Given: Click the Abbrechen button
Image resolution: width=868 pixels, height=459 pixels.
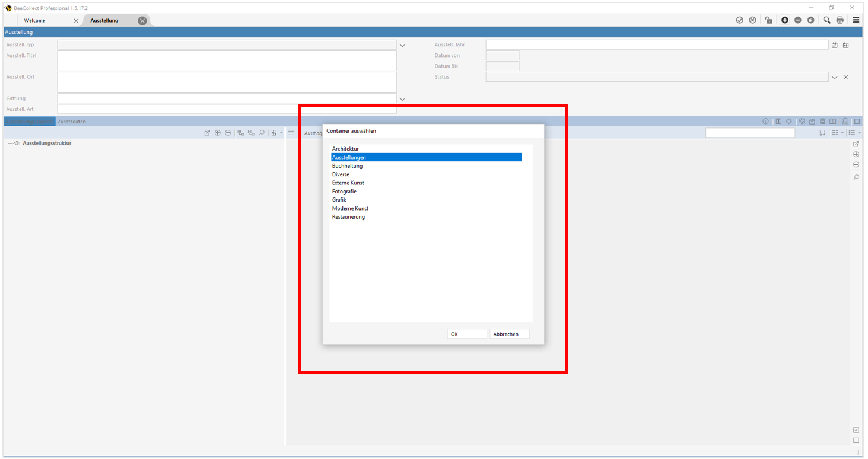Looking at the screenshot, I should (509, 334).
